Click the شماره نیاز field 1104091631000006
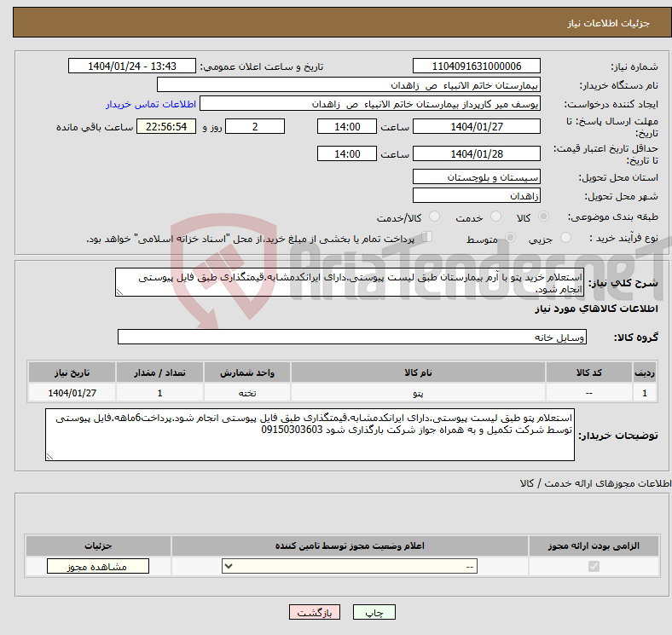Viewport: 672px width, 635px height. pyautogui.click(x=476, y=66)
